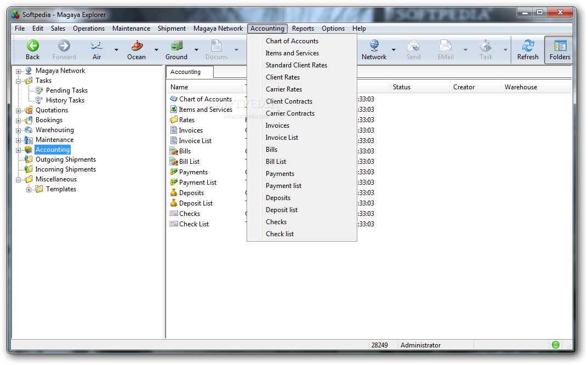Click the Rates folder icon in list
Image resolution: width=588 pixels, height=365 pixels.
tap(174, 119)
